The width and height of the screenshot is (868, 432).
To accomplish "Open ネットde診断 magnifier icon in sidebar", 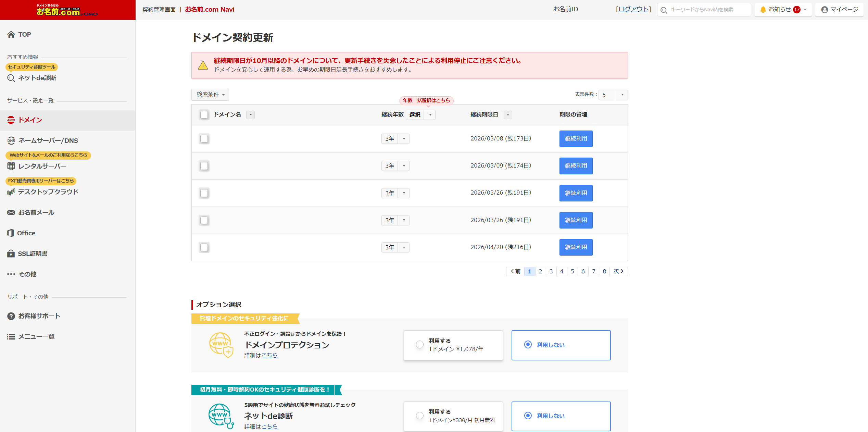I will coord(11,78).
